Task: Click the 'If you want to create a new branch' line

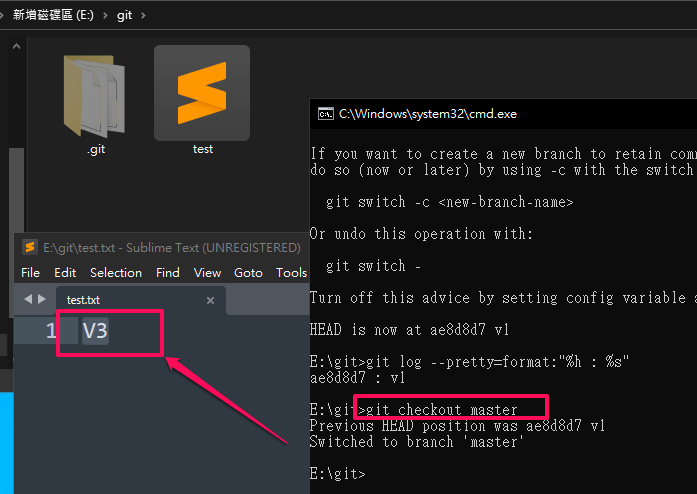Action: point(503,154)
